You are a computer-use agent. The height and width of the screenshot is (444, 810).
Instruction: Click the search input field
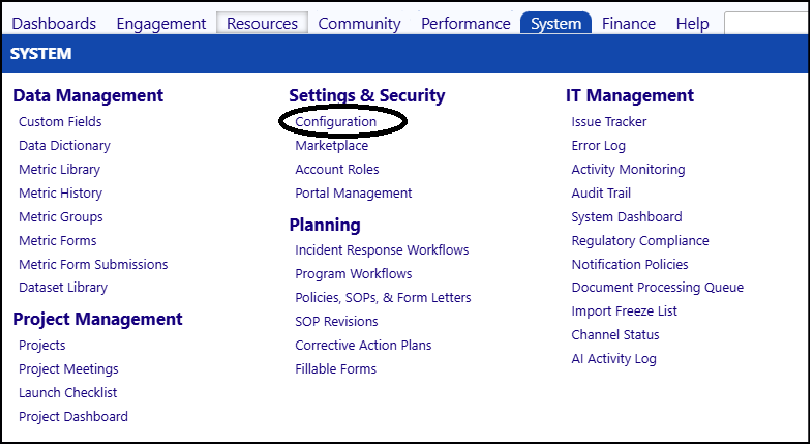[767, 23]
